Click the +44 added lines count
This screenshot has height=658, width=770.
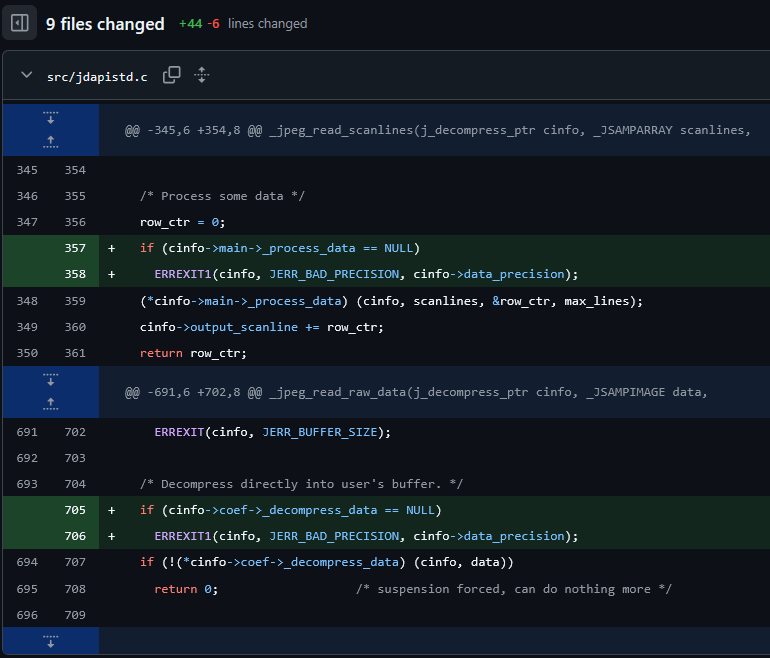coord(190,24)
